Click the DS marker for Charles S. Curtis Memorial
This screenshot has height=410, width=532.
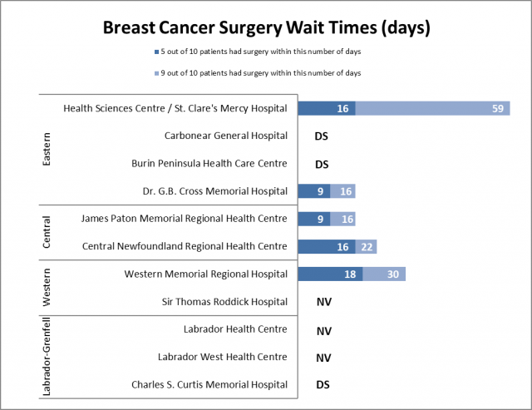322,385
